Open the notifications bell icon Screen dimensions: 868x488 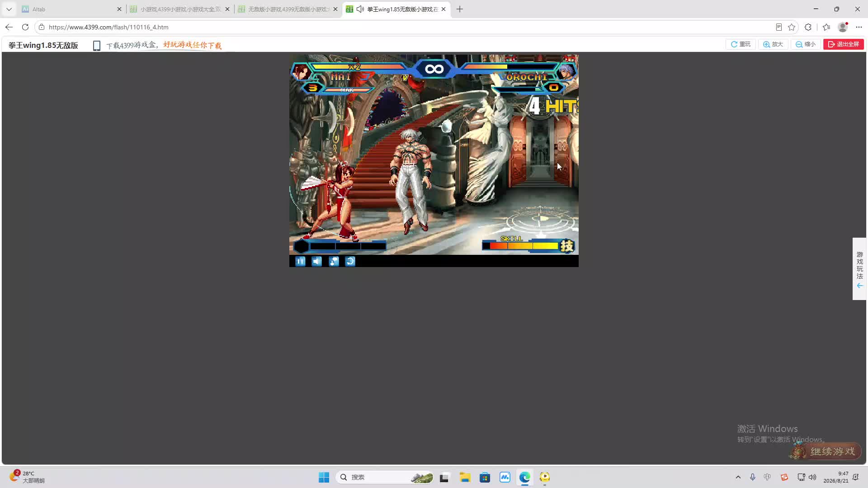click(856, 477)
